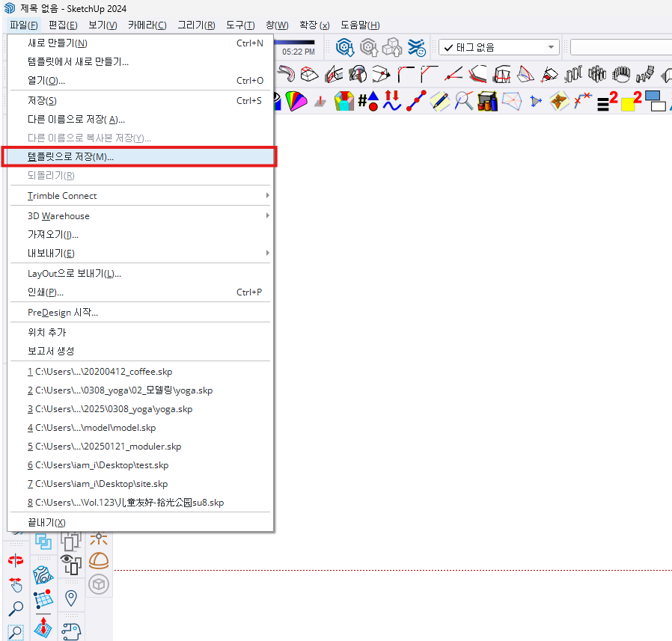Screen dimensions: 672x641
Task: Click the pencil on yellow paper icon
Action: 440,102
